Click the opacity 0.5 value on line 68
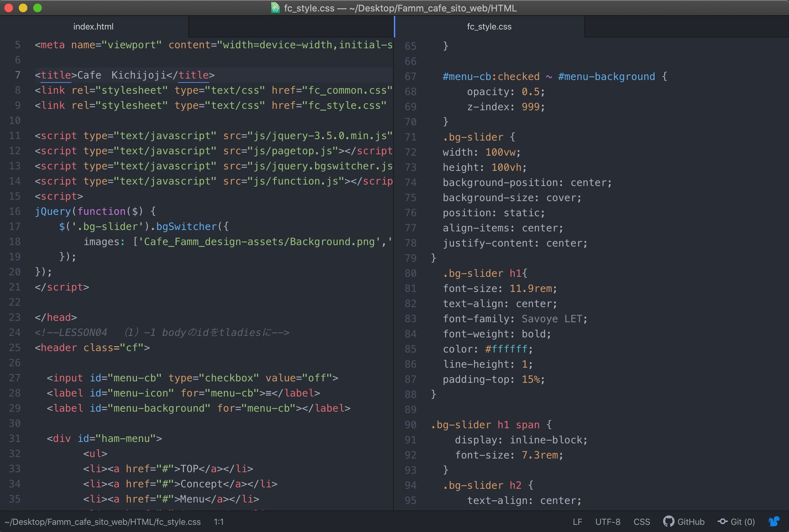 tap(531, 91)
